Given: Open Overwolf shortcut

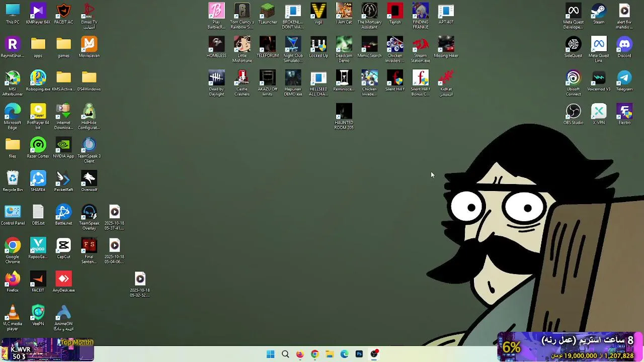Looking at the screenshot, I should point(89,182).
